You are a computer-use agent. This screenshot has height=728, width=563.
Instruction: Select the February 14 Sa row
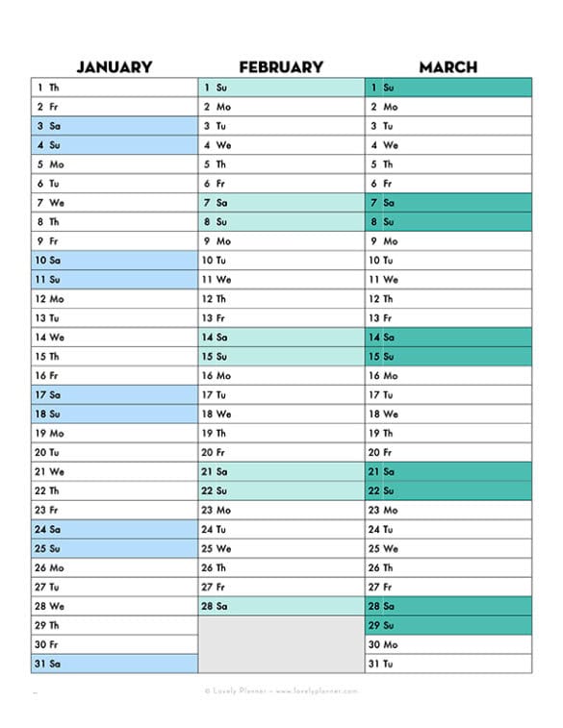pyautogui.click(x=281, y=337)
